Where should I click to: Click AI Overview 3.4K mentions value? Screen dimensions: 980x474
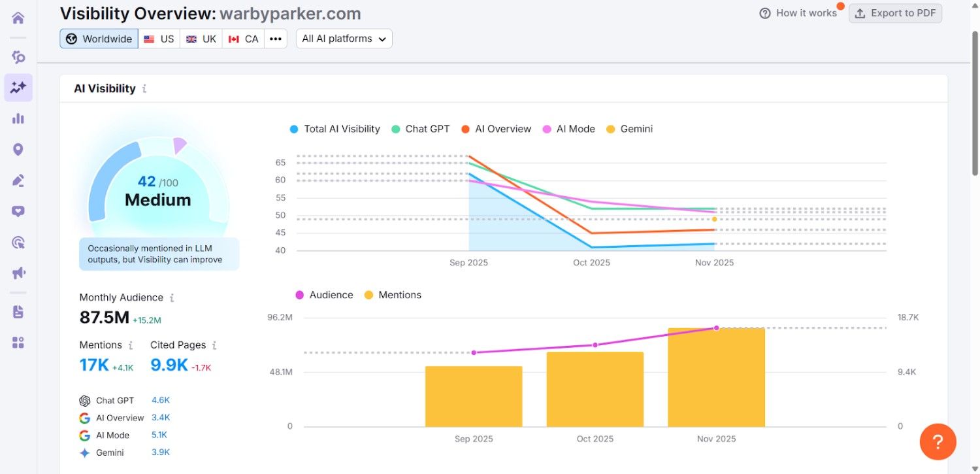pyautogui.click(x=161, y=417)
